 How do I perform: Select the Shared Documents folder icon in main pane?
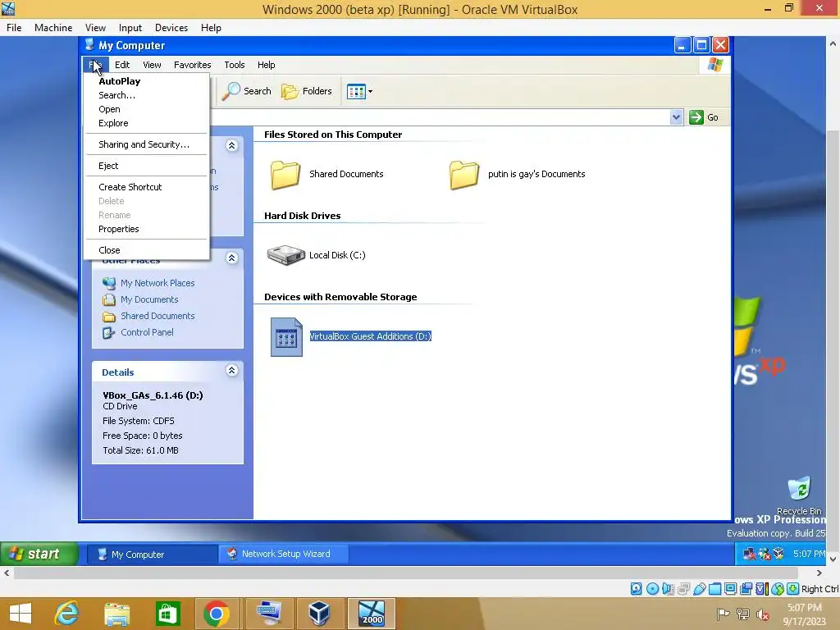pyautogui.click(x=285, y=175)
